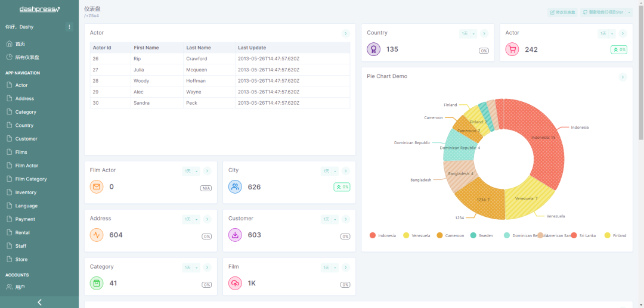The image size is (644, 308).
Task: Toggle the Sri Lanka legend entry
Action: point(583,235)
